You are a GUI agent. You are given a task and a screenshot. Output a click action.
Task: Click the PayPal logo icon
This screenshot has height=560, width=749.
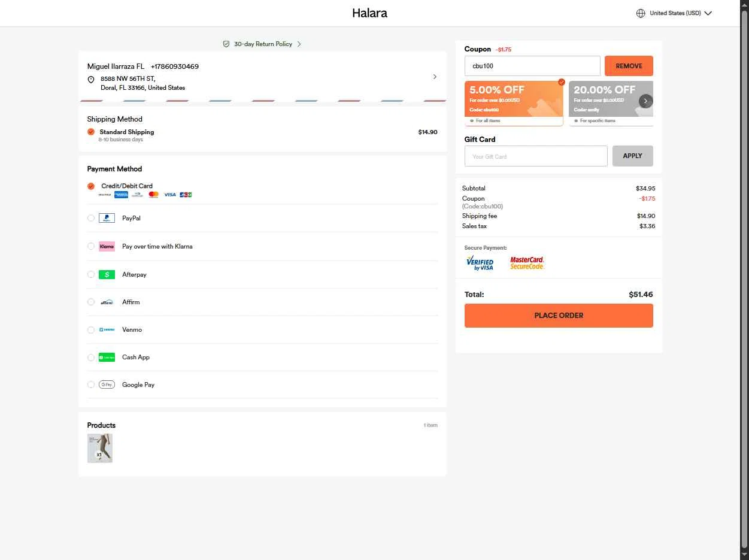(x=107, y=218)
